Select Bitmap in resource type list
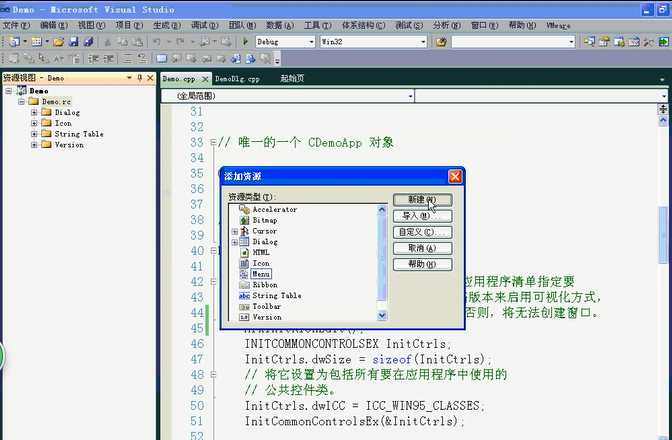Image resolution: width=672 pixels, height=440 pixels. pos(265,220)
